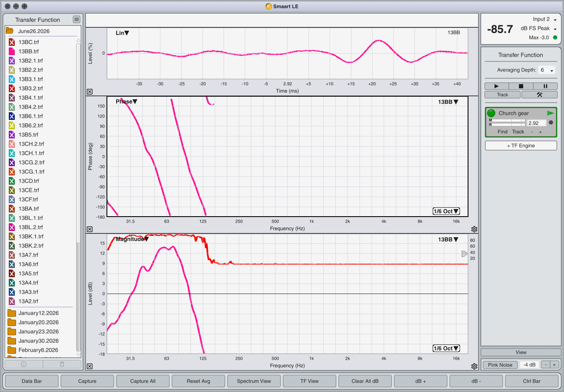The width and height of the screenshot is (564, 392).
Task: Stop measurement with the stop button
Action: (521, 86)
